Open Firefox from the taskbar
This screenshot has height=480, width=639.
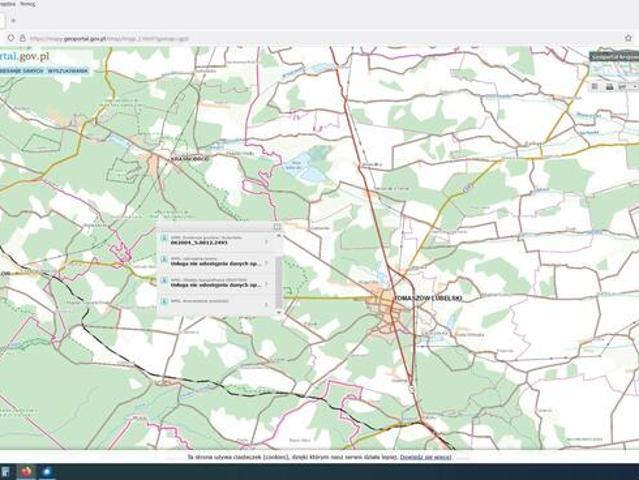pos(26,470)
